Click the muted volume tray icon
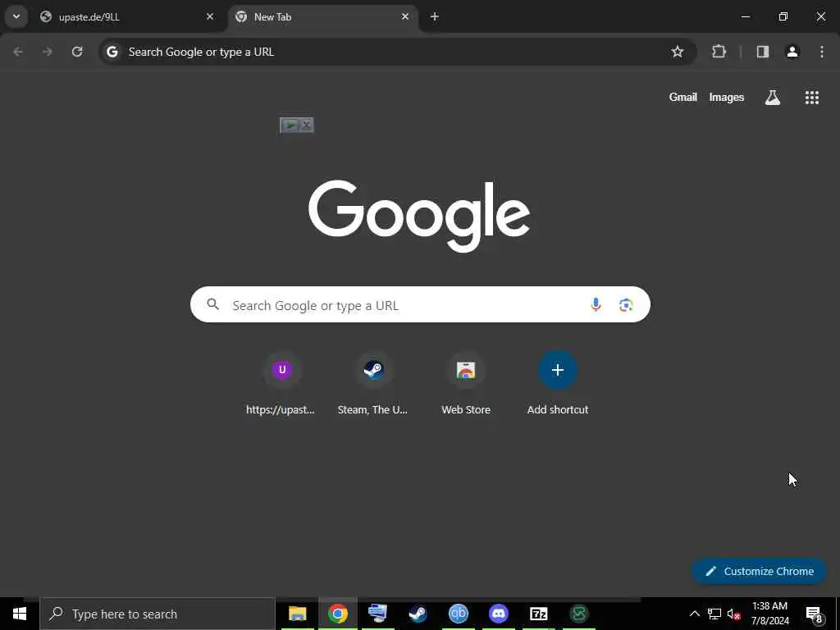 [x=733, y=614]
